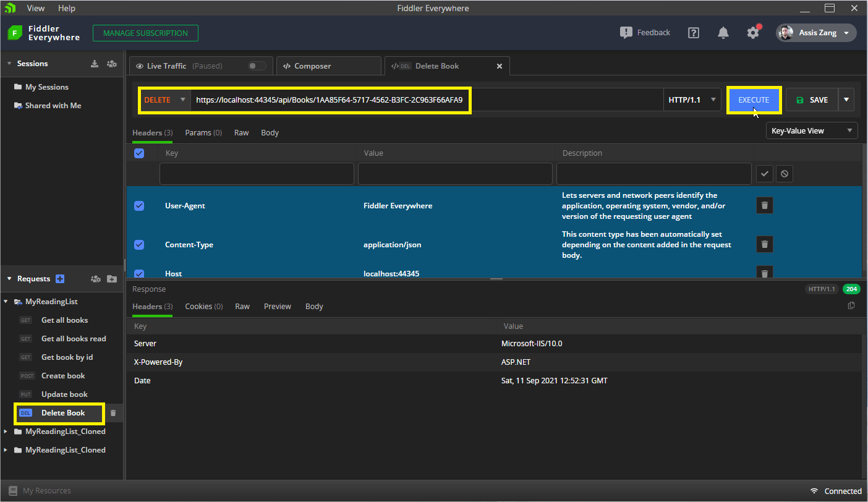Screen dimensions: 868x502
Task: Delete the User-Agent header with trash icon
Action: [764, 205]
